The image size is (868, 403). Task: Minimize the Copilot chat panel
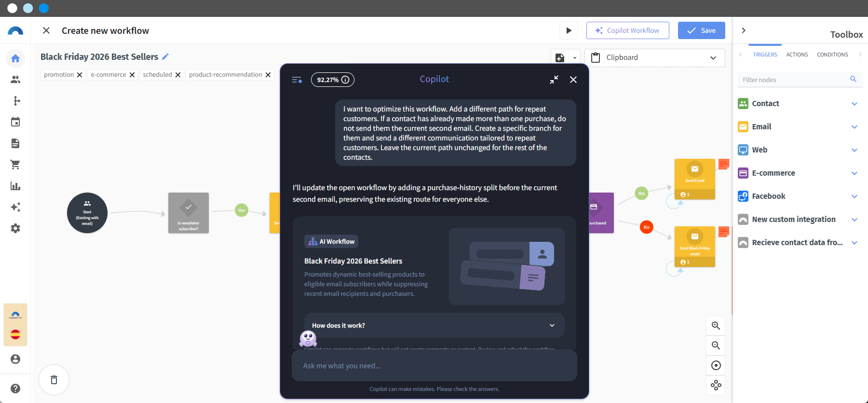(554, 80)
